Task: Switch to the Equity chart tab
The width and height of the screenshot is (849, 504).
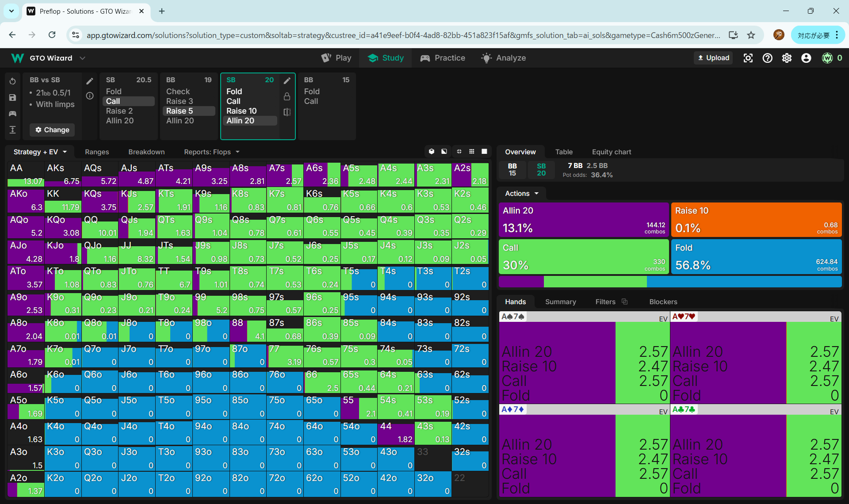Action: [x=611, y=152]
